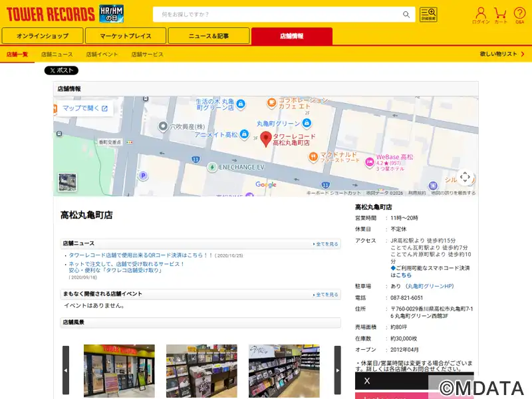Open the storefront entrance photo
This screenshot has width=532, height=399.
point(119,370)
